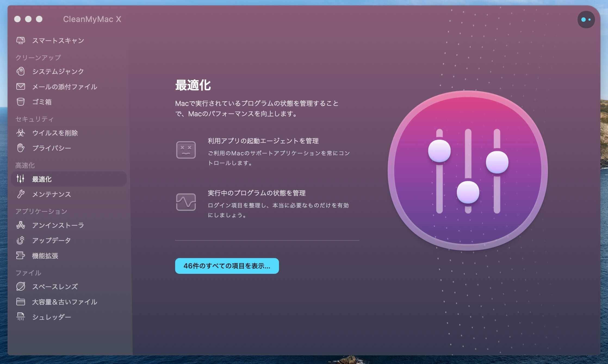Viewport: 608px width, 364px height.
Task: Open アンインストーラ from applications section
Action: (21, 225)
